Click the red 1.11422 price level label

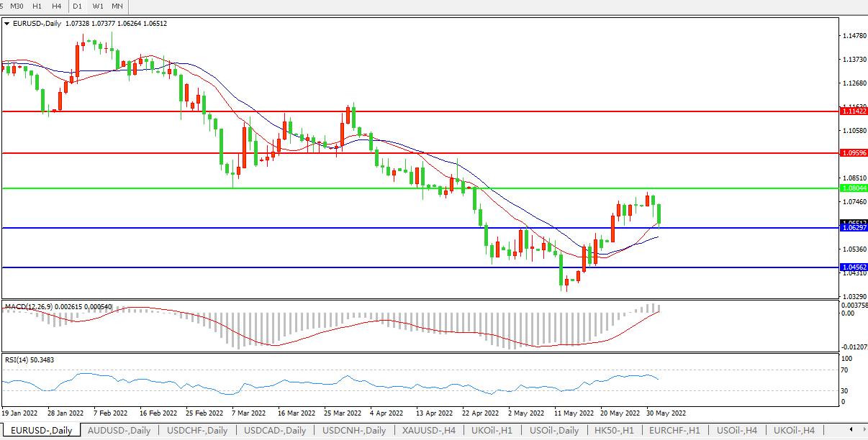click(854, 111)
